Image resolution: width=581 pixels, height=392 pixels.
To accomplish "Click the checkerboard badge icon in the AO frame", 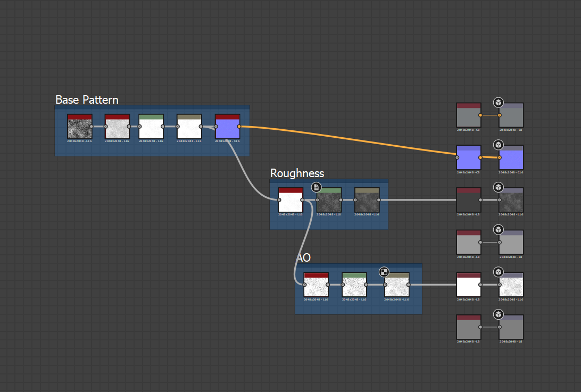I will [x=384, y=272].
